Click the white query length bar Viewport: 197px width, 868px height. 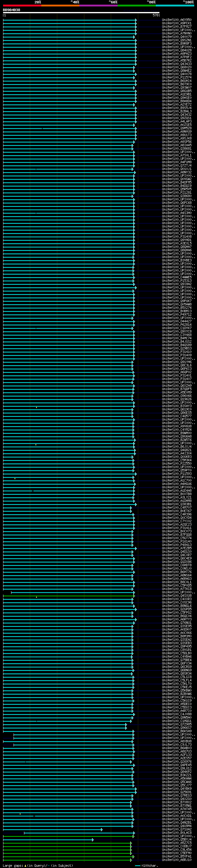coord(81,13)
